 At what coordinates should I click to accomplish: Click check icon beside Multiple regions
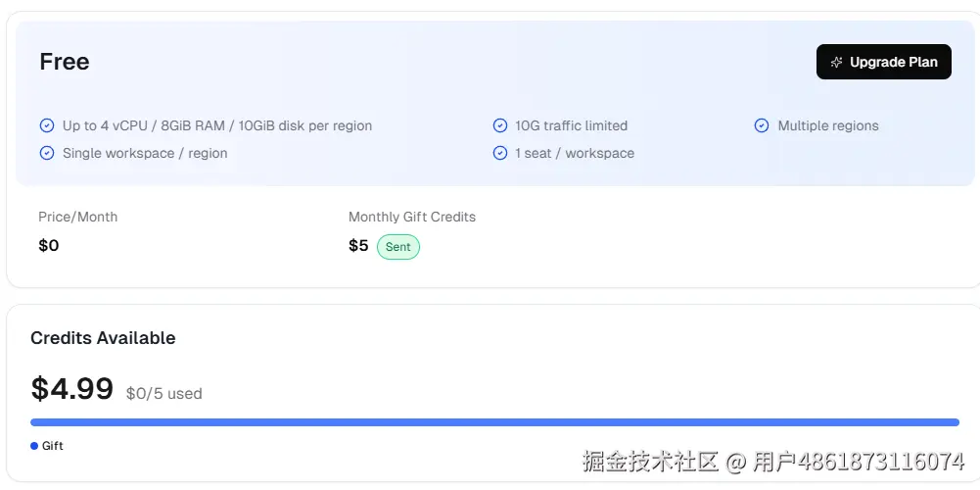tap(762, 125)
